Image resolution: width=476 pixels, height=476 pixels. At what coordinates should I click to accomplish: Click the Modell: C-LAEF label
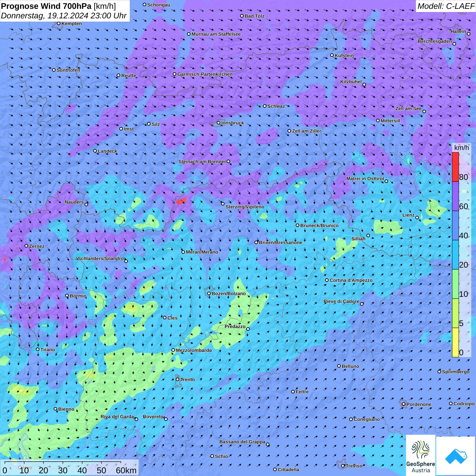446,6
